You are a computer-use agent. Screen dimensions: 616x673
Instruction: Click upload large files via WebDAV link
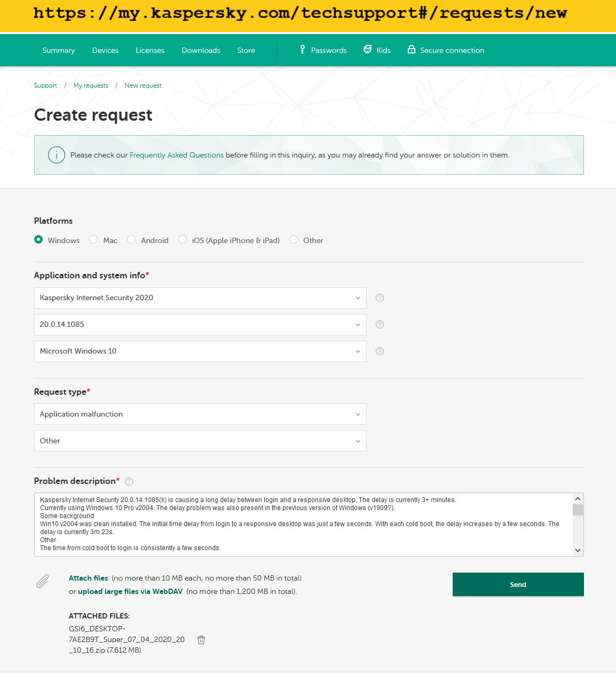(x=130, y=591)
